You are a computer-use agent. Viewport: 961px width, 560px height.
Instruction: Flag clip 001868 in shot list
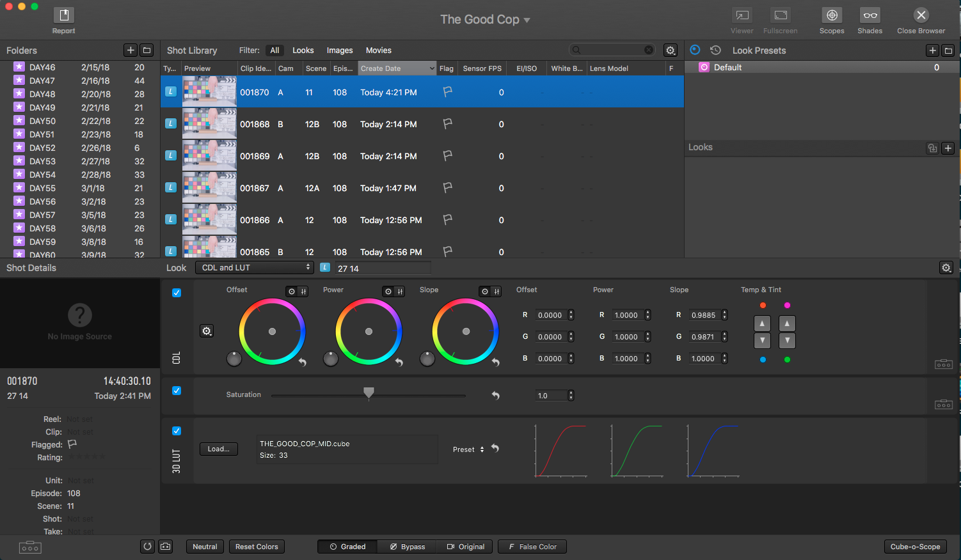[448, 124]
